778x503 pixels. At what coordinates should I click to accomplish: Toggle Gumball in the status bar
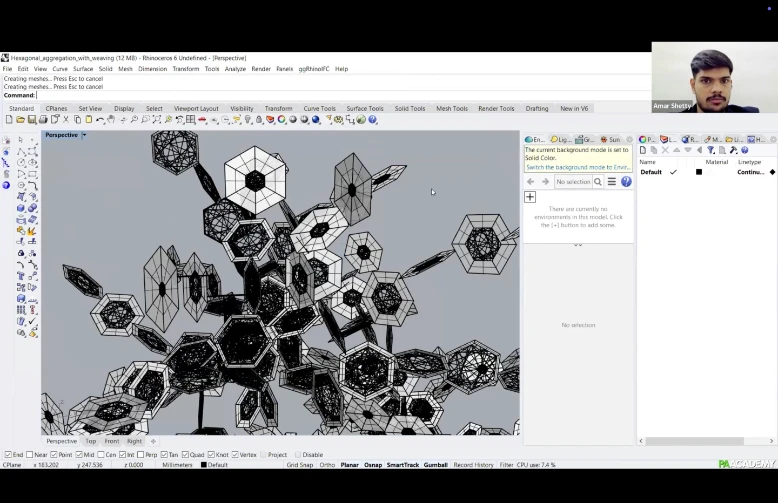tap(435, 465)
